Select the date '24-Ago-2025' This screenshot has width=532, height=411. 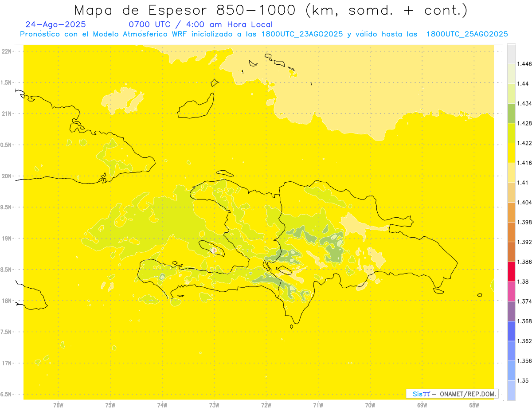[56, 25]
